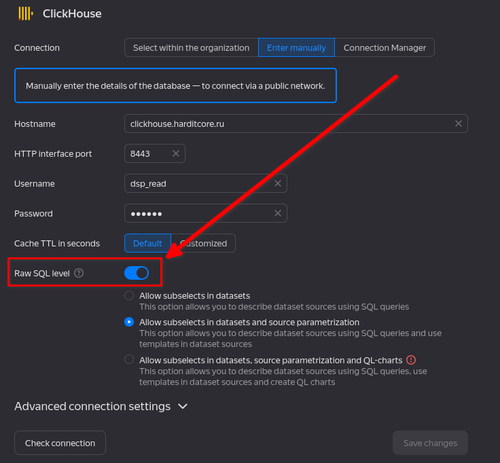Select the QL-charts radio option
Screen dimensions: 500x463
(x=129, y=360)
